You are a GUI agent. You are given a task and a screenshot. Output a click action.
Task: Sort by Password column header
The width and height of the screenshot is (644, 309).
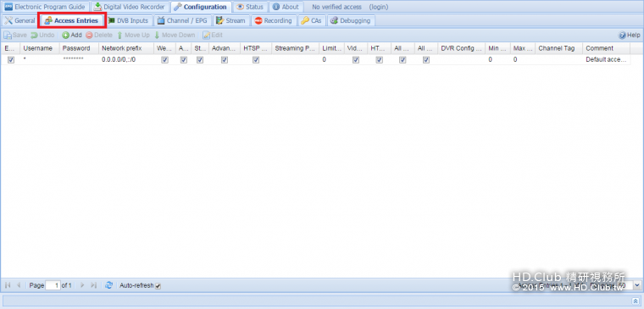(x=79, y=48)
